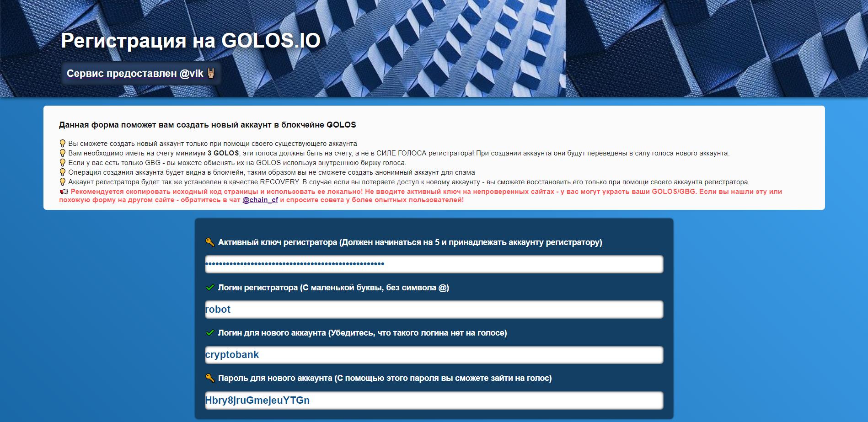Focus the masked active key input field
868x422 pixels.
tap(434, 264)
